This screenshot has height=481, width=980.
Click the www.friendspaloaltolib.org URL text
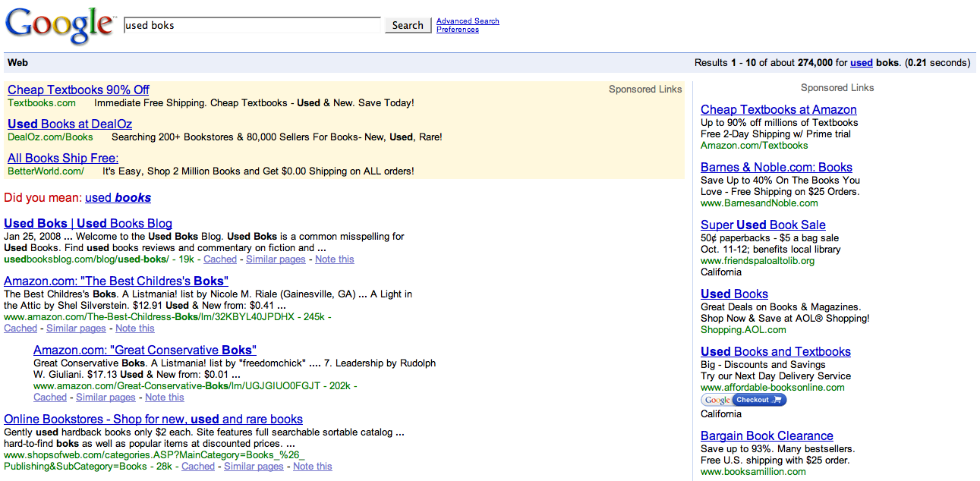point(758,261)
